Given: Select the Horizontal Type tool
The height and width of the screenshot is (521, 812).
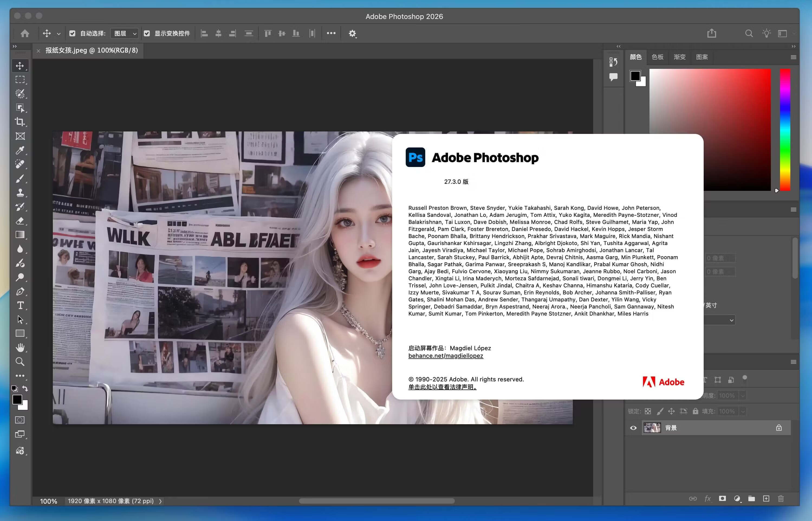Looking at the screenshot, I should pos(20,305).
